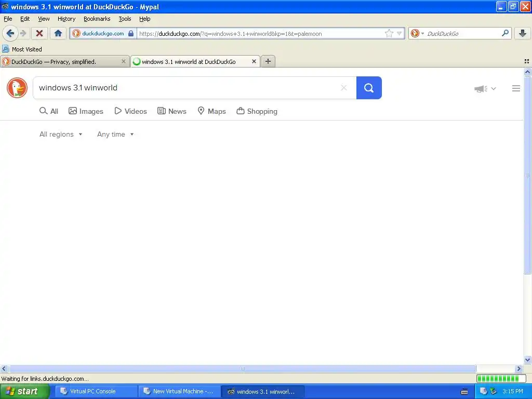Screen dimensions: 532x399
Task: Click the horizontal scrollbar thumb
Action: tap(242, 368)
